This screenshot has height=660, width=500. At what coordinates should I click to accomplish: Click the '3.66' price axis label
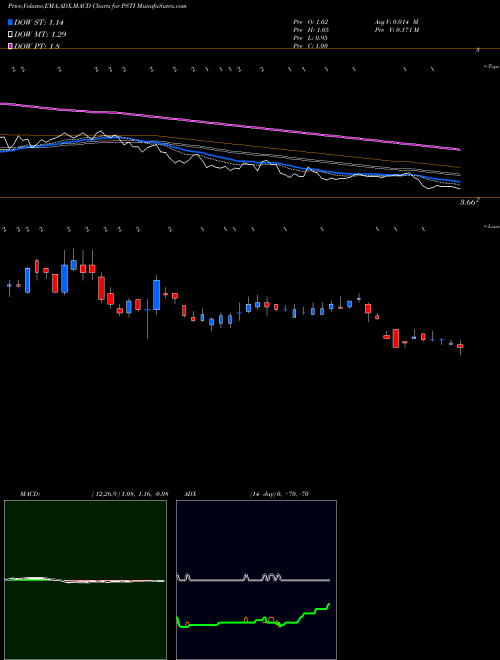(x=469, y=202)
